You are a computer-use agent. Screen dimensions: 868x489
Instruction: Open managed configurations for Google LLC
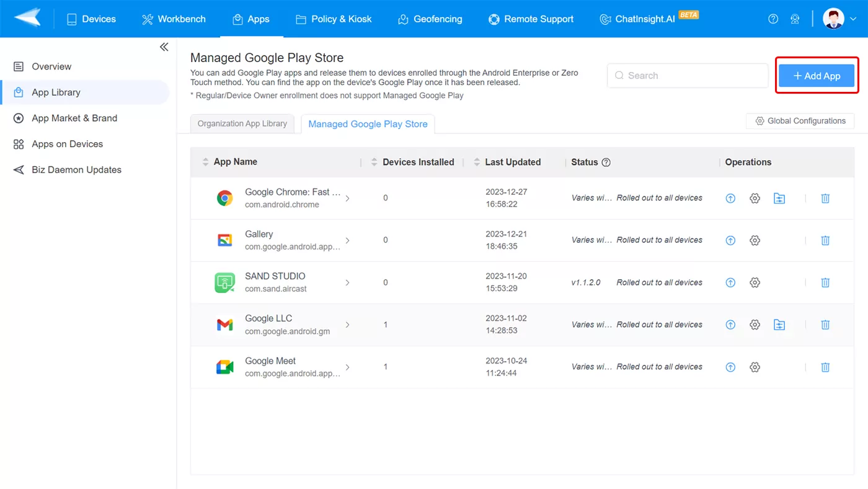click(779, 325)
